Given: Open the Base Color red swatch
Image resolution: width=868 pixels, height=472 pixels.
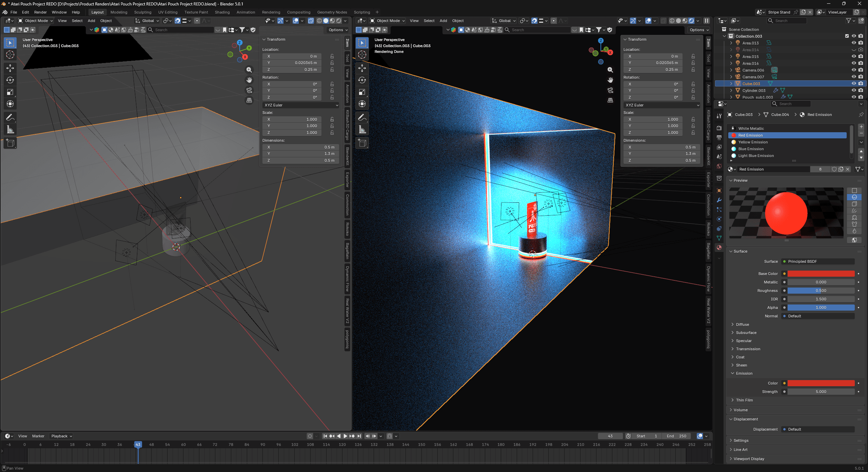Looking at the screenshot, I should [821, 274].
